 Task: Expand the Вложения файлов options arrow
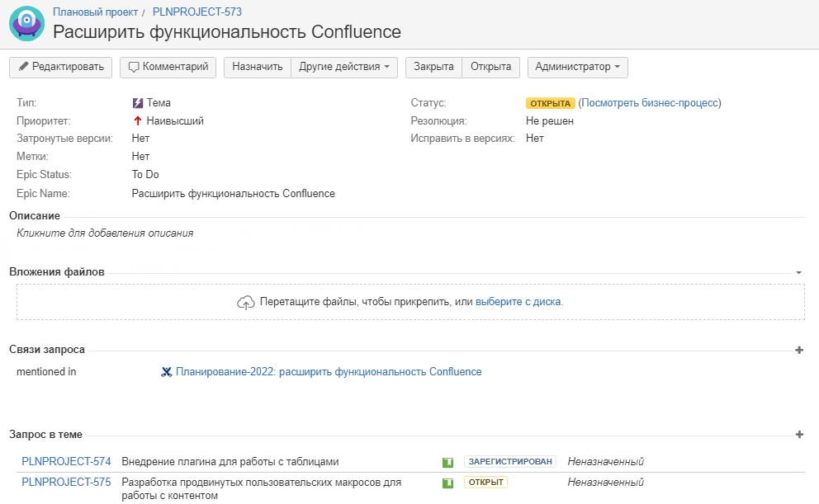(x=798, y=272)
